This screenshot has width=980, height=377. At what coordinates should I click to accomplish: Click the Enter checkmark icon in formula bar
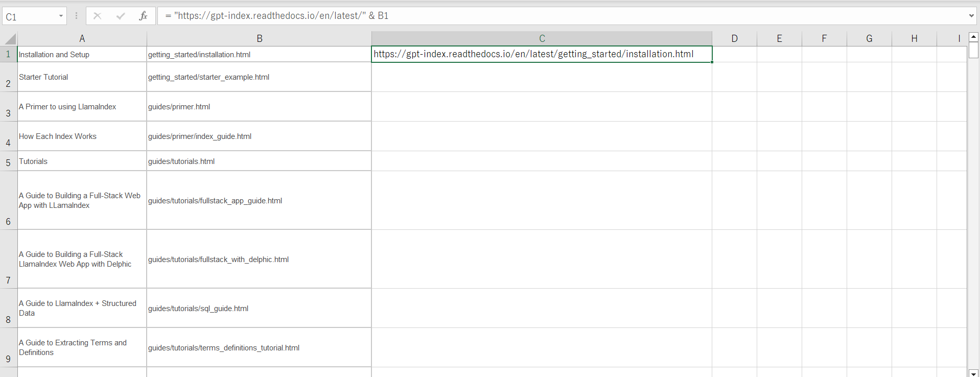121,16
